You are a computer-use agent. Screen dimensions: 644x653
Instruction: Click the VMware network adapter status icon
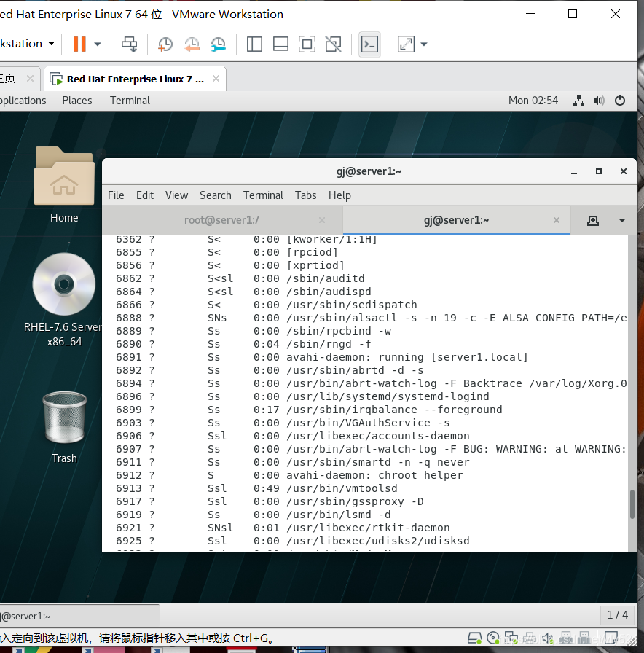point(511,638)
